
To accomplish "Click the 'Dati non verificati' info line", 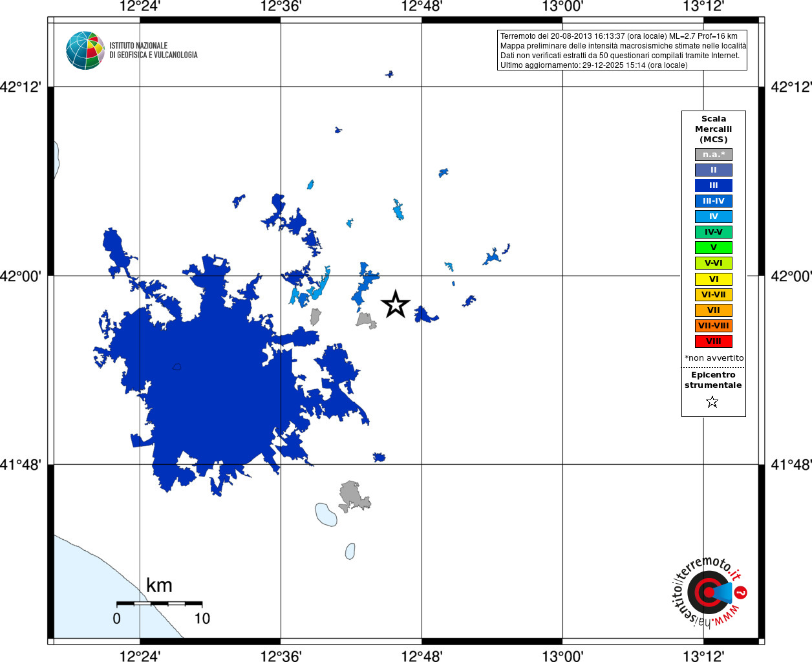I will coord(619,56).
